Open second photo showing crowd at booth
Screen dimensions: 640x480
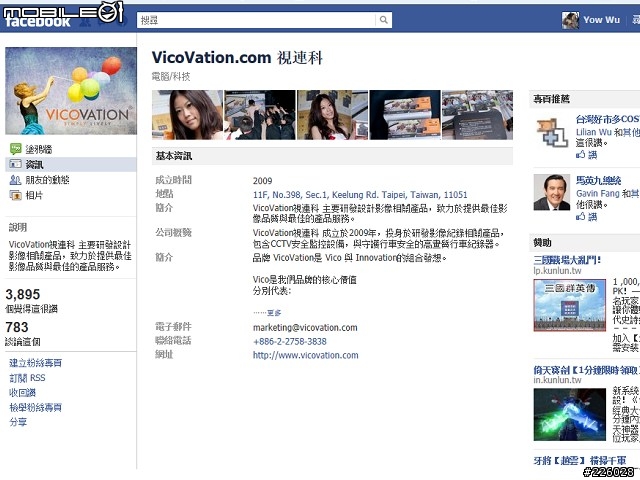pos(260,115)
